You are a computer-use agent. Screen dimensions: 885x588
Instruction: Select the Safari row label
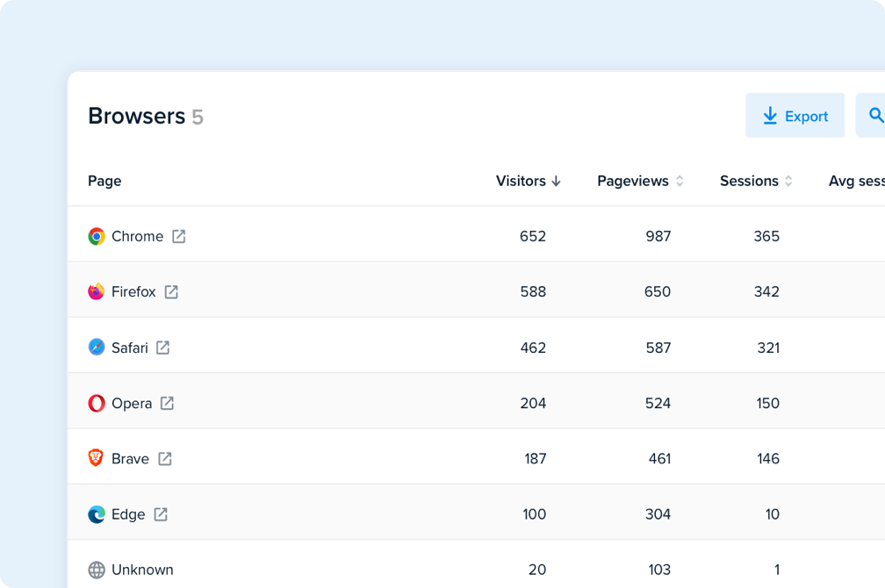(x=130, y=348)
